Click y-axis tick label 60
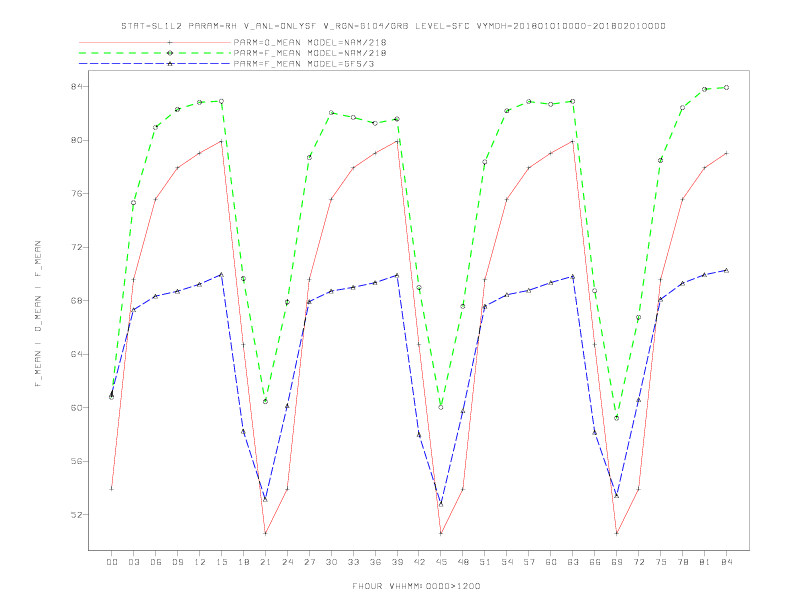Viewport: 792px width, 612px height. click(76, 407)
